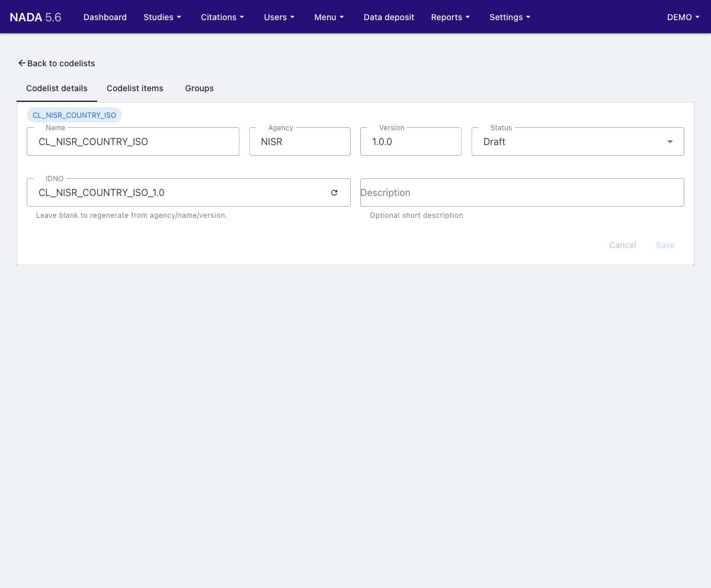
Task: Open Data deposit page
Action: 389,17
